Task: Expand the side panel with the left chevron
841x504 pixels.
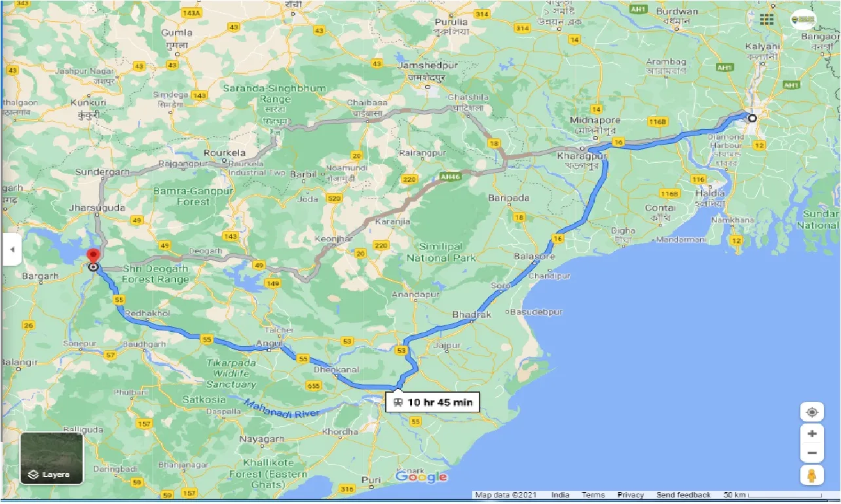Action: [11, 249]
